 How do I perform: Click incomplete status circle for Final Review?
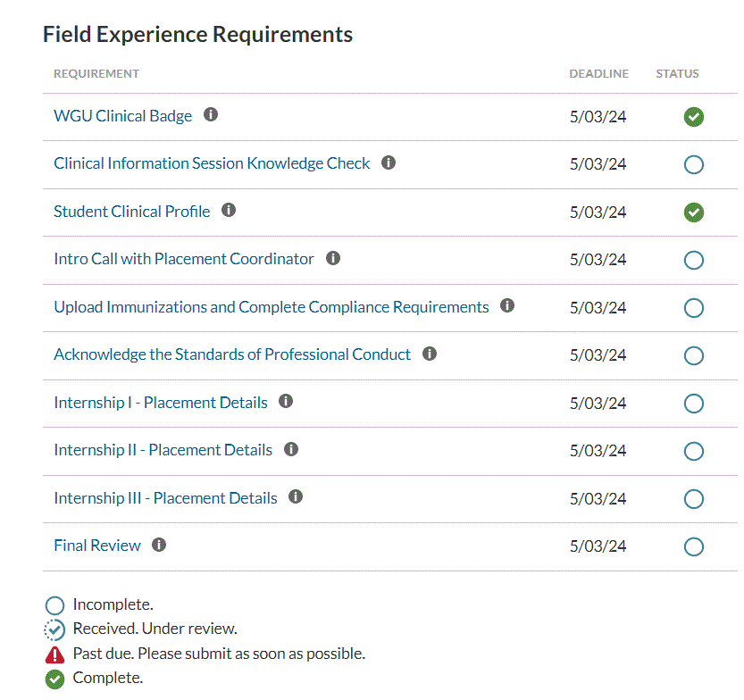pos(693,546)
